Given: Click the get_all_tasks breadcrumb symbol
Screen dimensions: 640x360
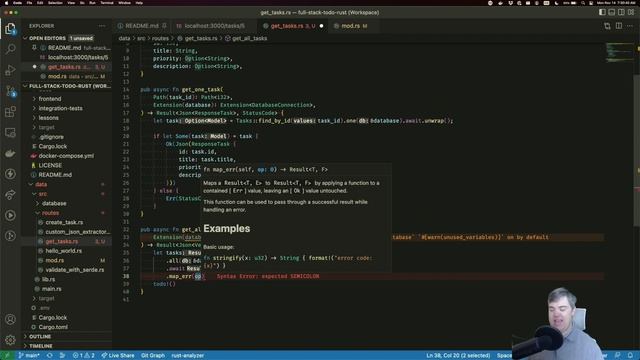Looking at the screenshot, I should (246, 38).
